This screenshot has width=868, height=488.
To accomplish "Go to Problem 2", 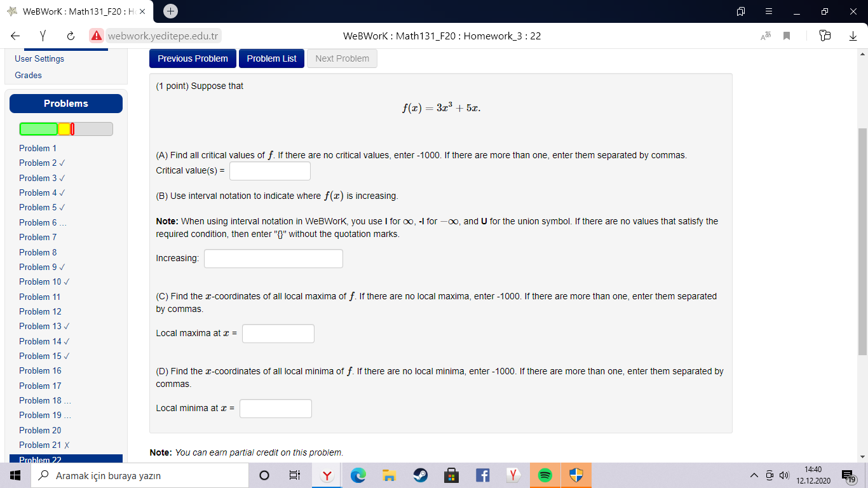I will (42, 163).
